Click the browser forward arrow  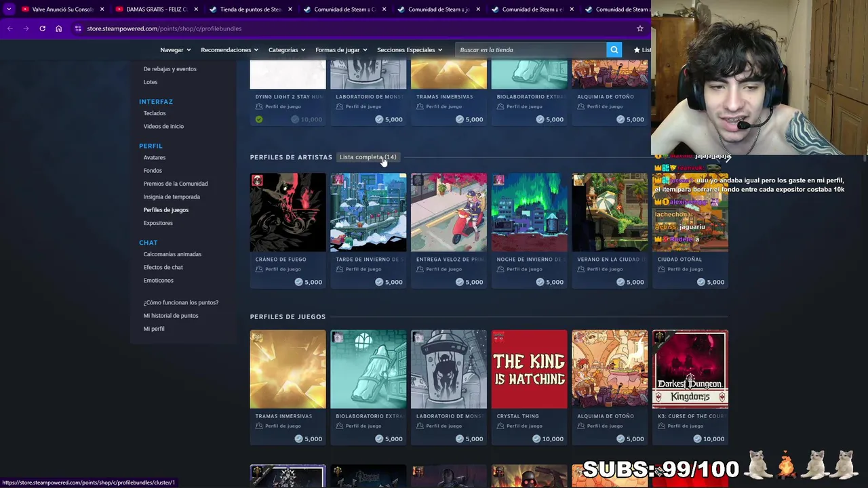coord(26,28)
